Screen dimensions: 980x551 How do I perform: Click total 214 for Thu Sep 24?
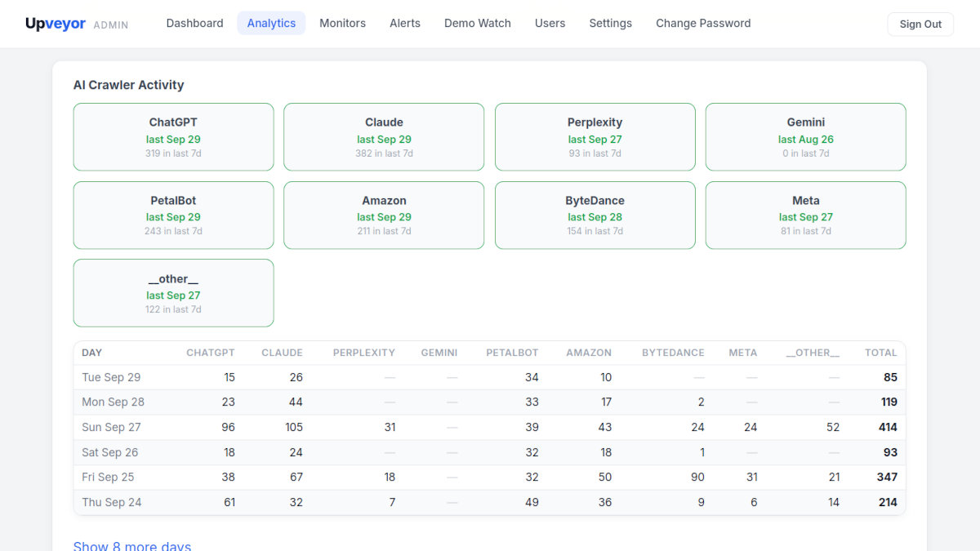pyautogui.click(x=888, y=502)
